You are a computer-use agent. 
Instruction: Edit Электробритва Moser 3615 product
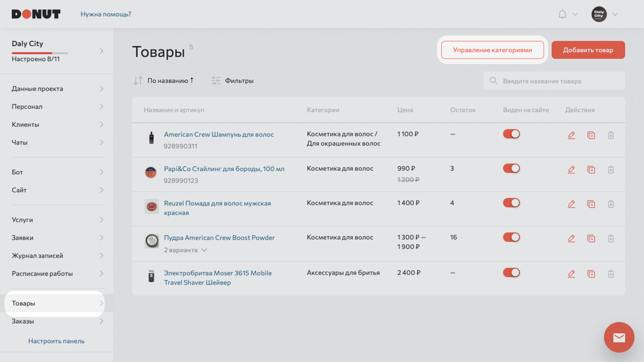click(x=571, y=274)
